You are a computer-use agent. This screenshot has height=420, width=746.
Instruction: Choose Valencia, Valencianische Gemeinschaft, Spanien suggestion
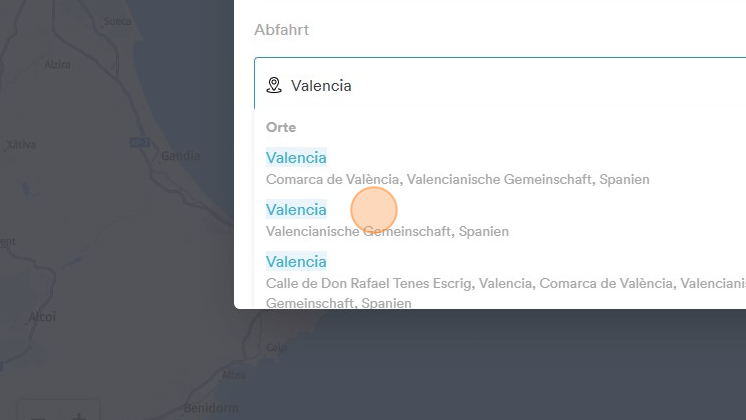point(296,210)
